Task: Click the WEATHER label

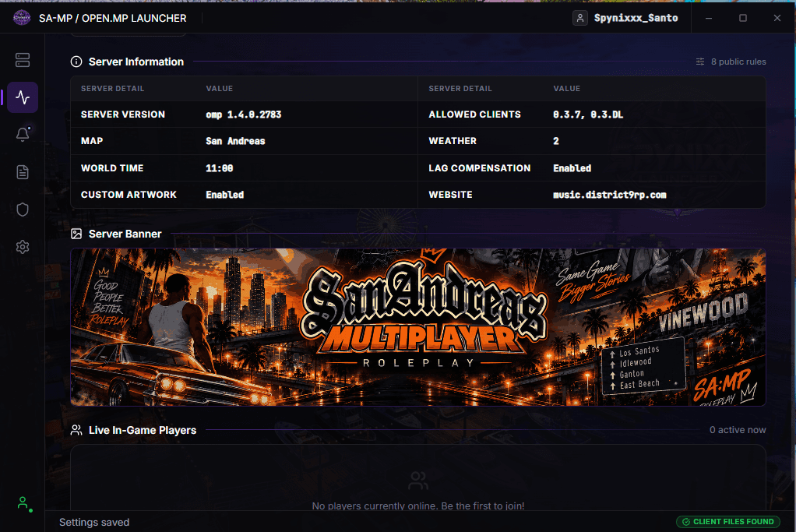Action: [x=453, y=141]
